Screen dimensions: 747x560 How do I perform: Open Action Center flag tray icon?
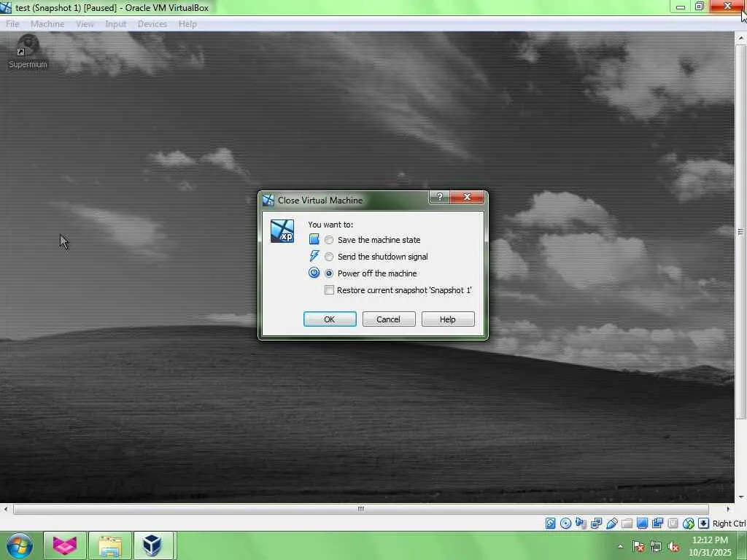click(x=638, y=547)
